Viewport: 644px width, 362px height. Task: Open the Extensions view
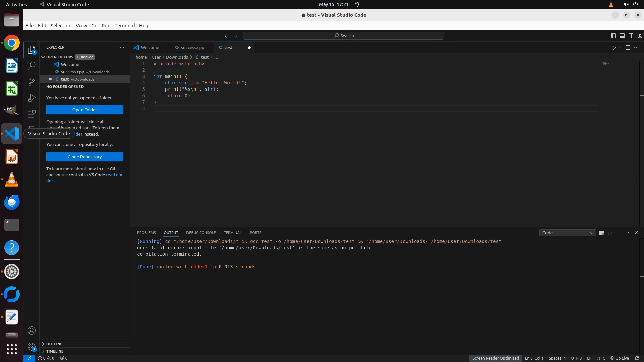click(x=32, y=114)
